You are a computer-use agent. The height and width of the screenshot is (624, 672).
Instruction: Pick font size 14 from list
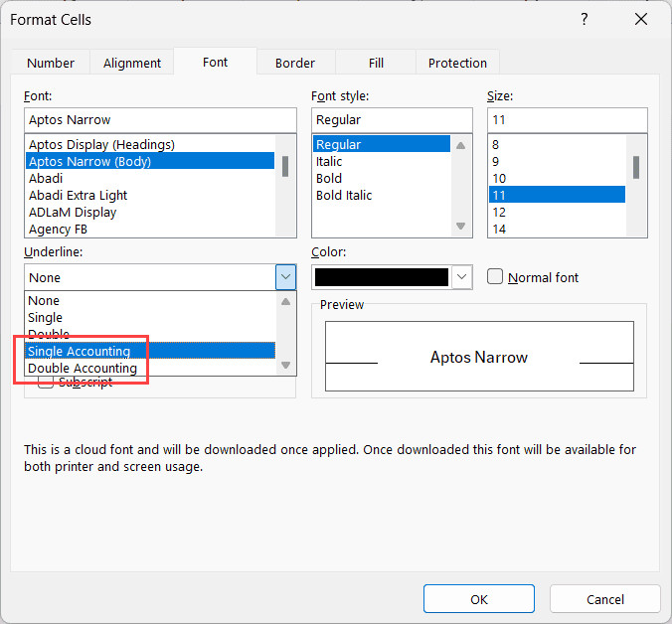(499, 230)
